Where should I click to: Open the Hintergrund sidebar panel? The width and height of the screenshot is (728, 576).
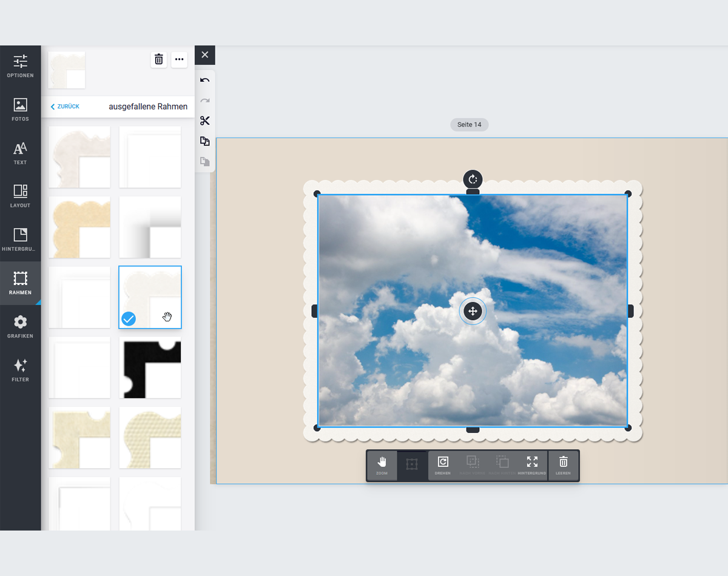pos(20,240)
